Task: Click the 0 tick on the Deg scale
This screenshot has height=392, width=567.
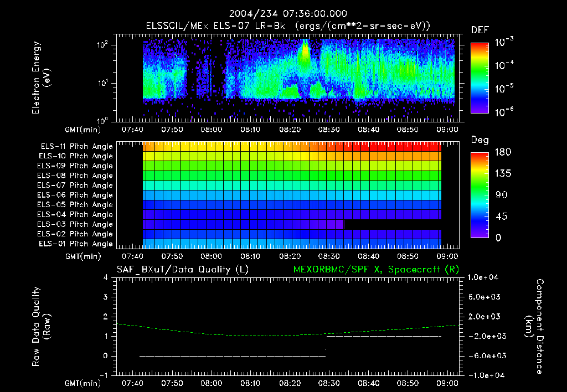Action: (498, 238)
